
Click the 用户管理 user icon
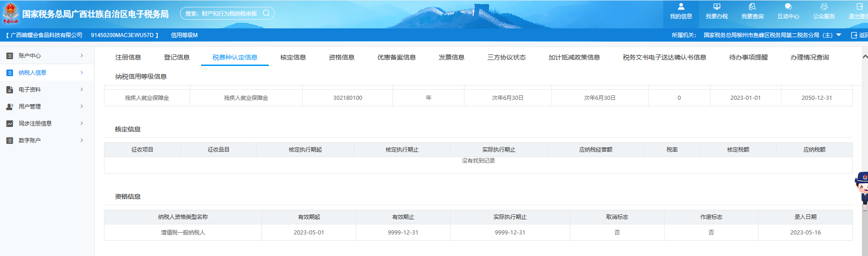point(10,107)
